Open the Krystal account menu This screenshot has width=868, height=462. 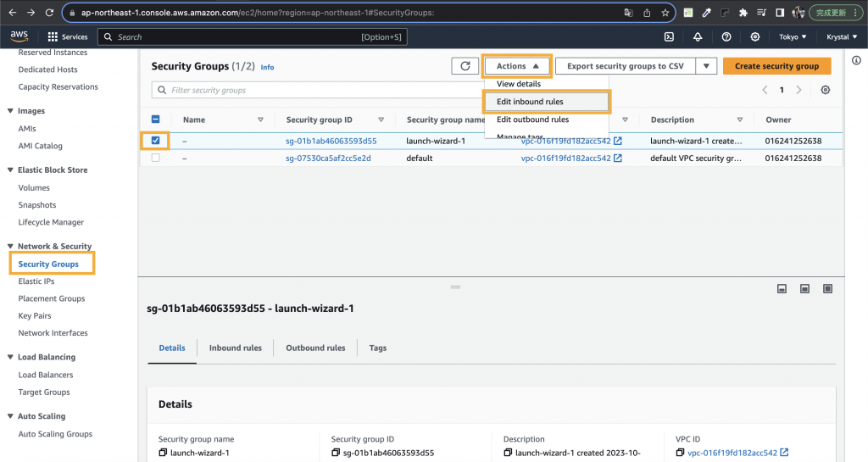[842, 36]
